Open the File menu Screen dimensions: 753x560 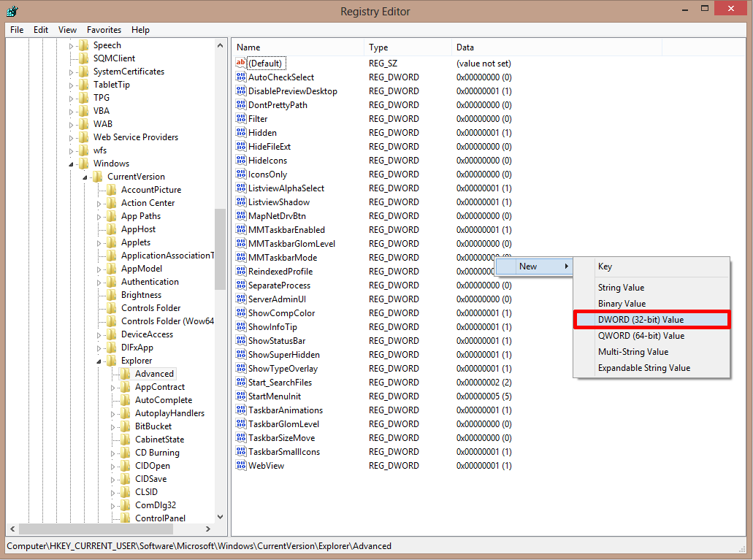click(17, 30)
